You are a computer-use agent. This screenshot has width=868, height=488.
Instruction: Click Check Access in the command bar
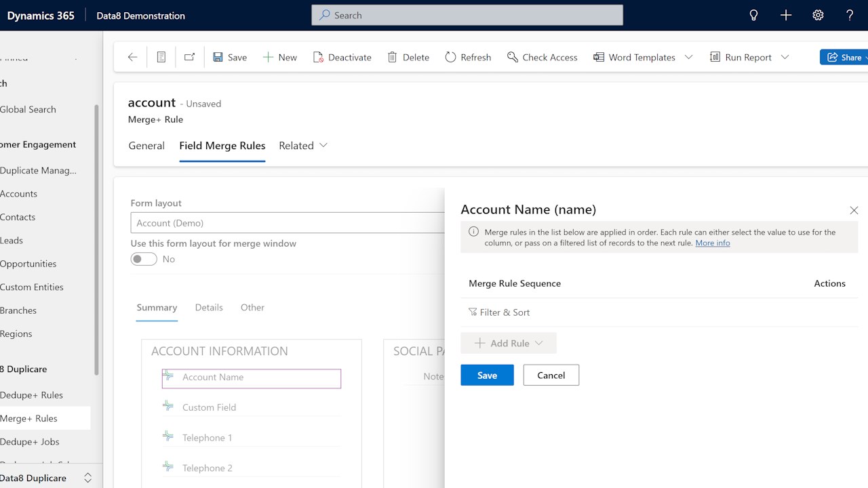coord(542,57)
